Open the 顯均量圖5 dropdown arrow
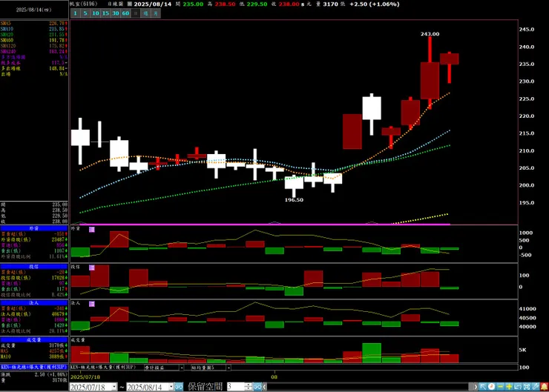Image resolution: width=549 pixels, height=392 pixels. [229, 368]
